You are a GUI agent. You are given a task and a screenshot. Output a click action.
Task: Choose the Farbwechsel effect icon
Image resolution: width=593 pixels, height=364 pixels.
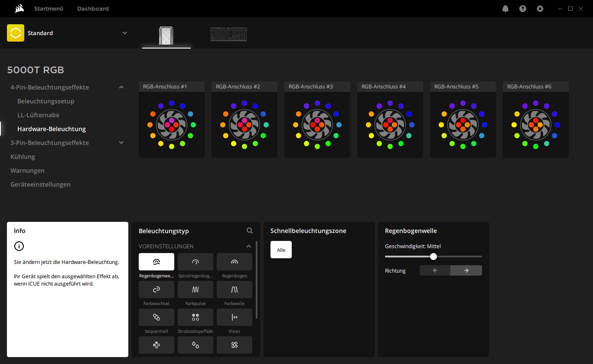click(156, 289)
